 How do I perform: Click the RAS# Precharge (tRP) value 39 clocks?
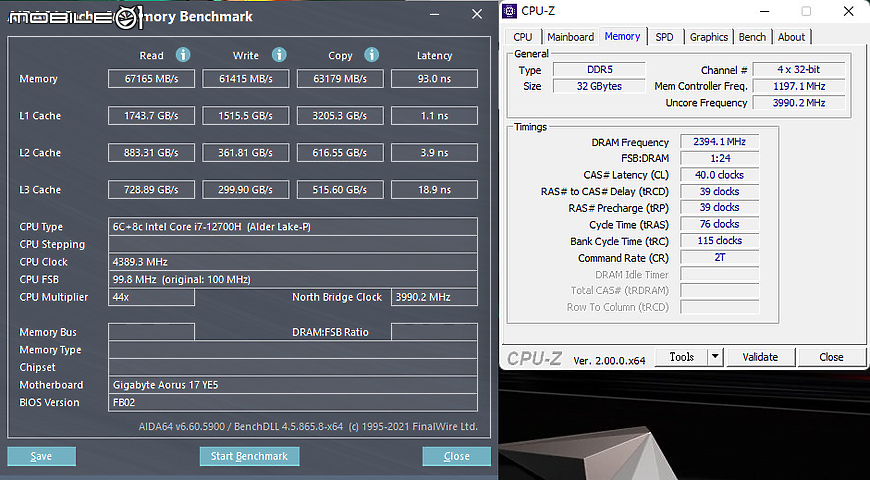720,208
